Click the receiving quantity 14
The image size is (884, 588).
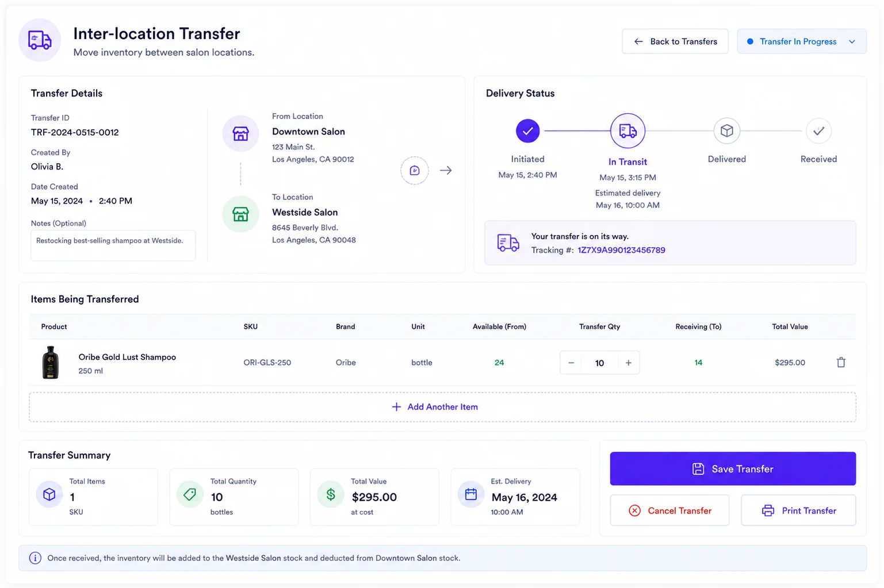(698, 363)
